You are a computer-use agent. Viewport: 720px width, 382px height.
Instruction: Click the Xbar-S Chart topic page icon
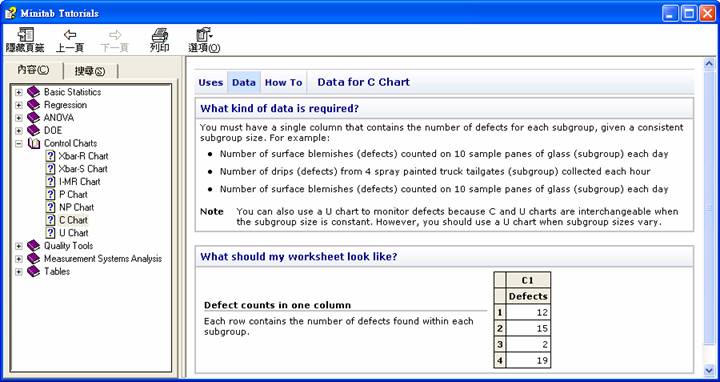[x=51, y=169]
